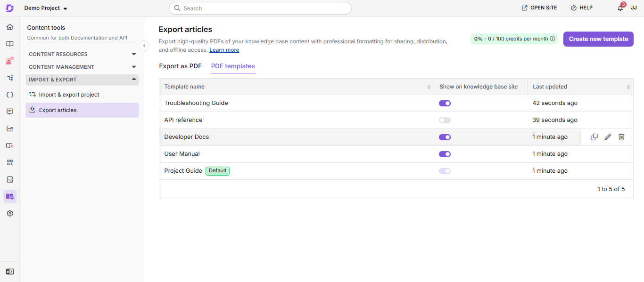Click the Project Guide template name
Screen dimensions: 644x282
183,171
